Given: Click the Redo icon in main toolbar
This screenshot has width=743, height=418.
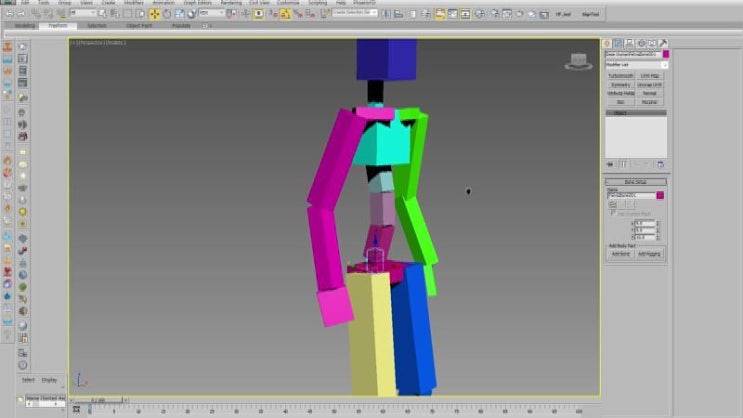Looking at the screenshot, I should pyautogui.click(x=20, y=14).
